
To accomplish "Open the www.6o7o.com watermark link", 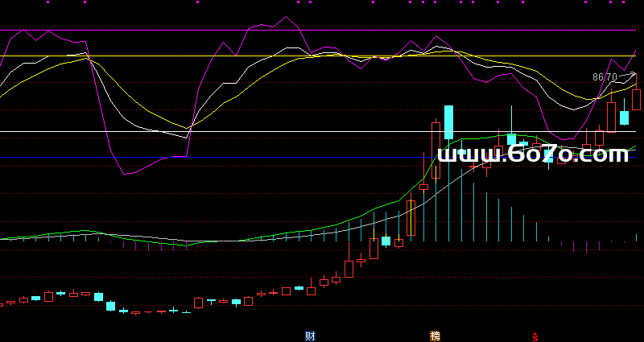I will tap(531, 155).
